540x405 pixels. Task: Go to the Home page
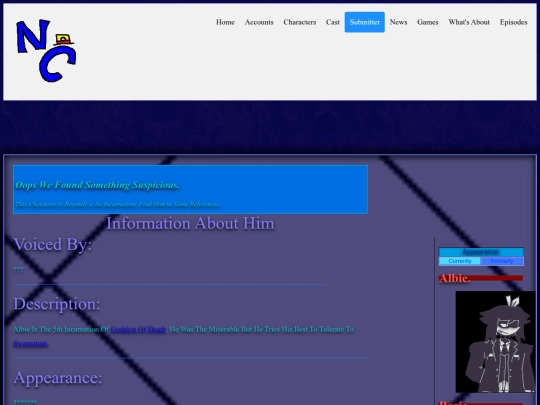[225, 22]
